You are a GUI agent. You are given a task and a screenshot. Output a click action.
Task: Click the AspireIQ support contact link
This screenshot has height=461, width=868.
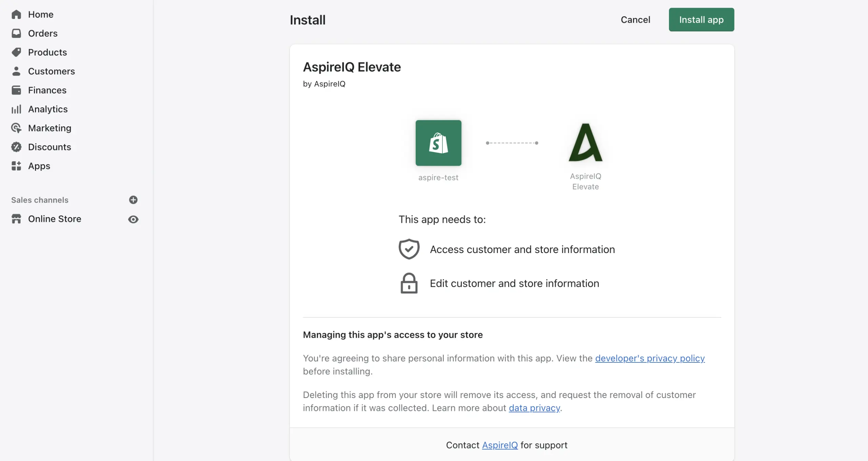click(500, 445)
